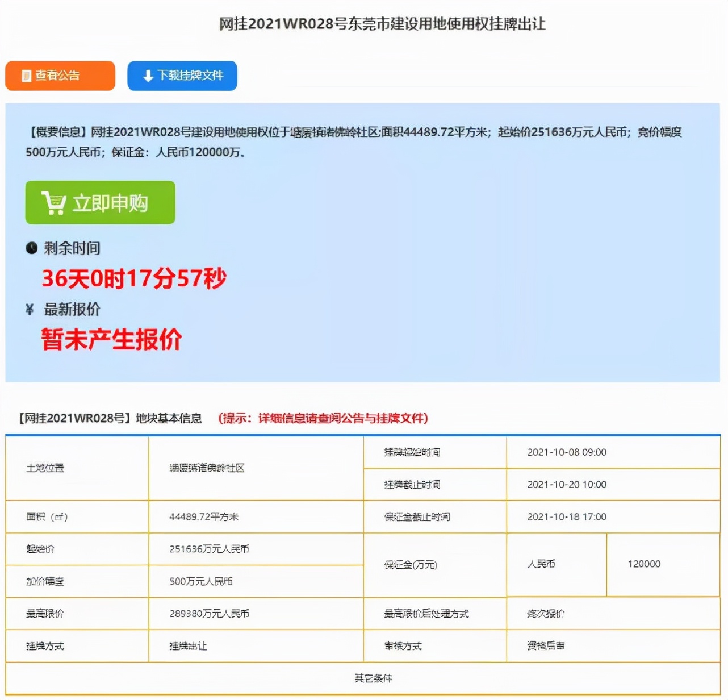This screenshot has width=728, height=700.
Task: Click the 挂牌截止时间 value 2021-10-20 10:00
Action: tap(566, 484)
